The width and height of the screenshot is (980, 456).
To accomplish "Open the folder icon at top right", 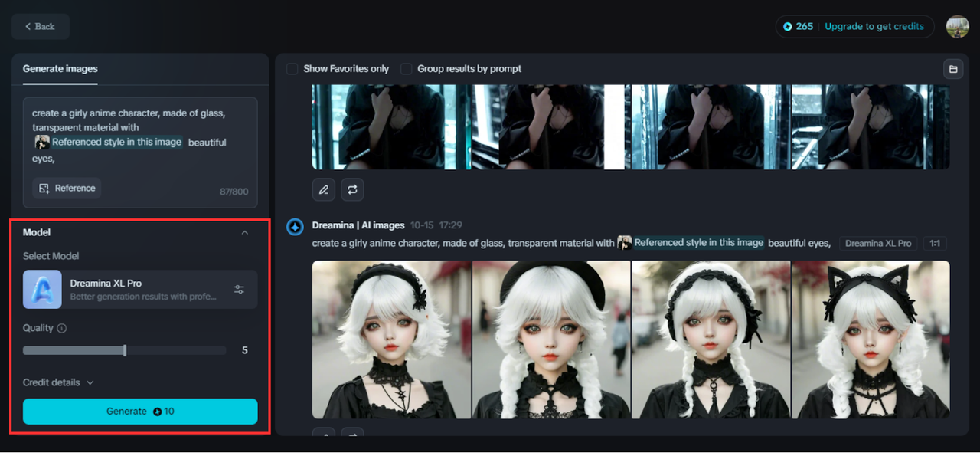I will [x=953, y=69].
